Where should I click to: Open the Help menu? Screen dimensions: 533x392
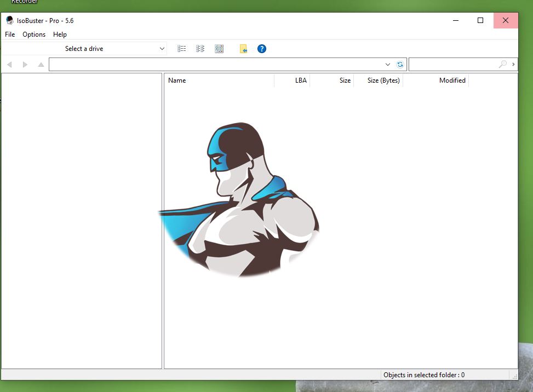tap(60, 34)
